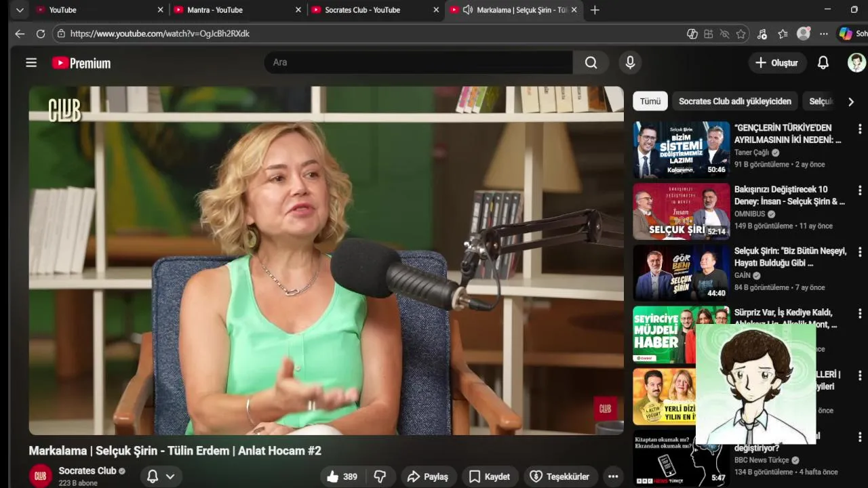
Task: Open options for GAİN video
Action: tap(859, 252)
